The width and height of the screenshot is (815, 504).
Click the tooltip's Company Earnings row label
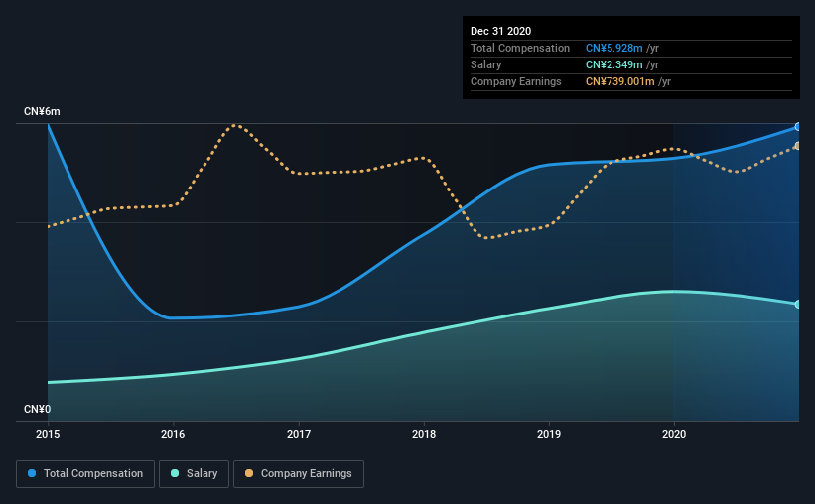515,81
